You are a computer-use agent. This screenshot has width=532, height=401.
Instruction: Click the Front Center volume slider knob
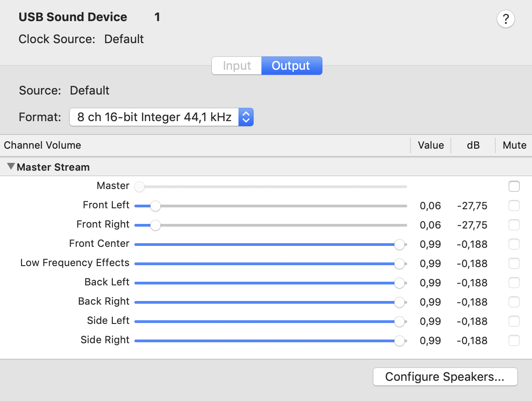[399, 245]
